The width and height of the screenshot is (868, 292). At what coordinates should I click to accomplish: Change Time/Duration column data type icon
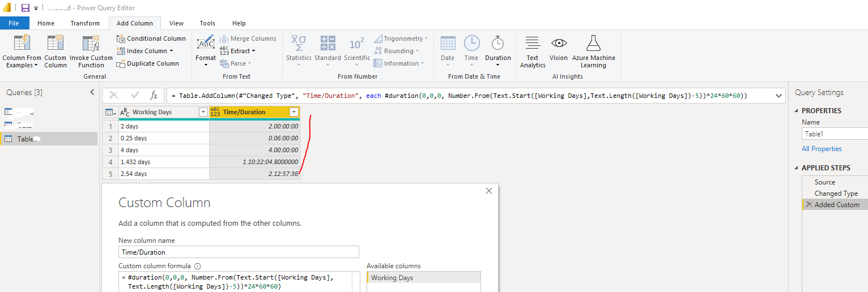[x=215, y=112]
